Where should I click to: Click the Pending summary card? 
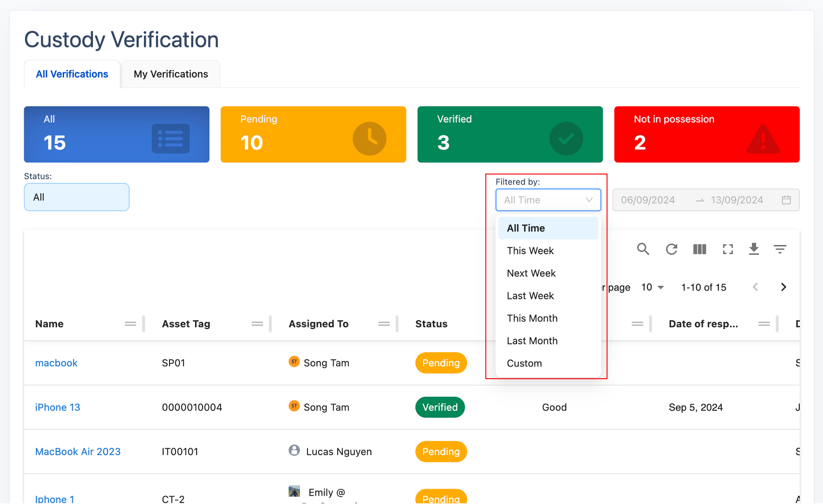click(313, 134)
